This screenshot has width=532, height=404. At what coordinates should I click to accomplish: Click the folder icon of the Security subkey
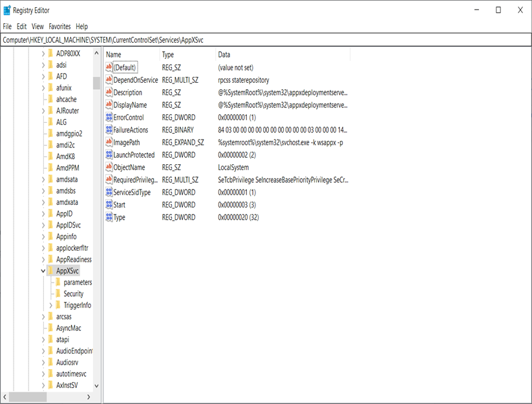58,293
